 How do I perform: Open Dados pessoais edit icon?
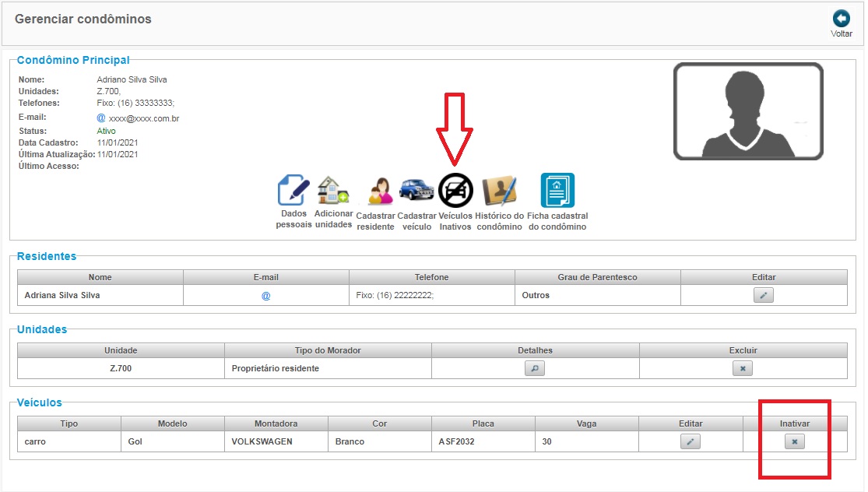point(293,191)
